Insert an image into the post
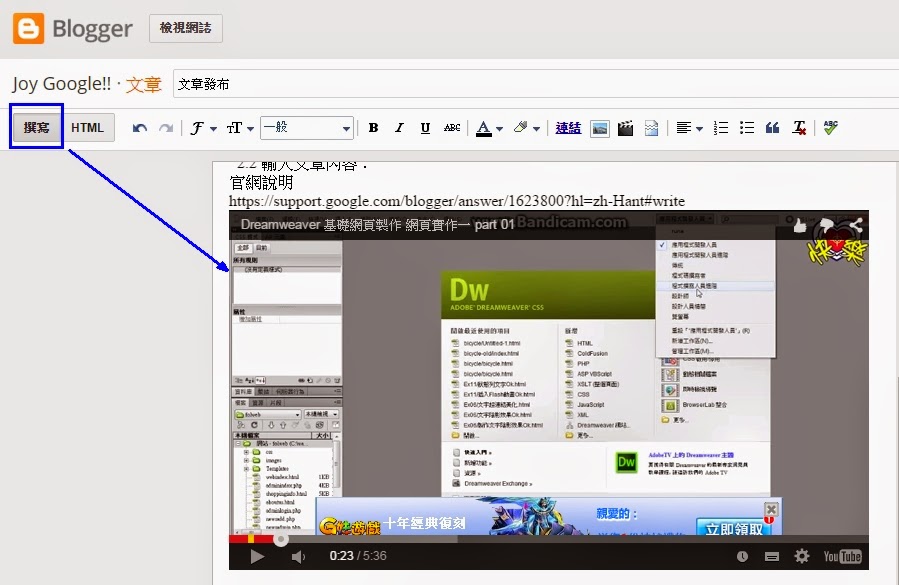This screenshot has height=585, width=899. click(x=600, y=128)
